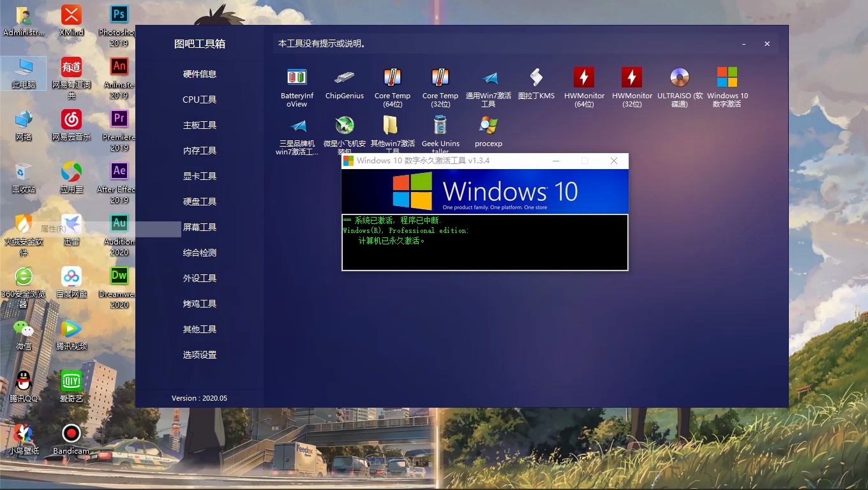
Task: Close the Windows 10 数字永久激活工具 window
Action: (614, 161)
